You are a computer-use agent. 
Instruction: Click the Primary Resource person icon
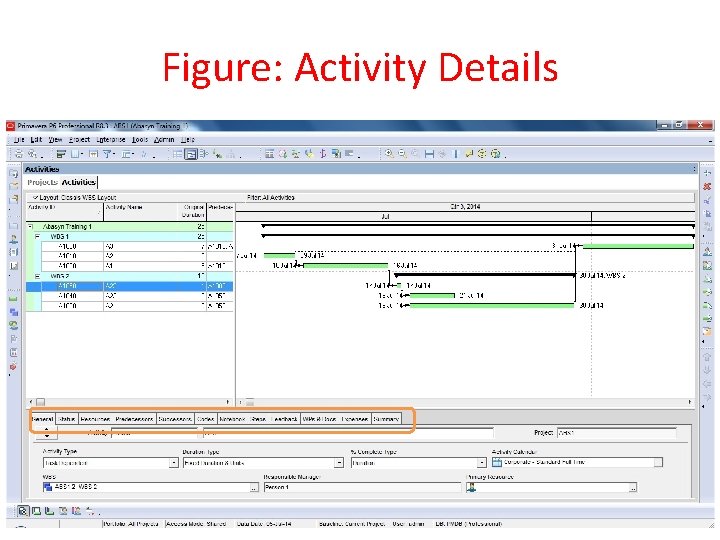click(x=471, y=487)
